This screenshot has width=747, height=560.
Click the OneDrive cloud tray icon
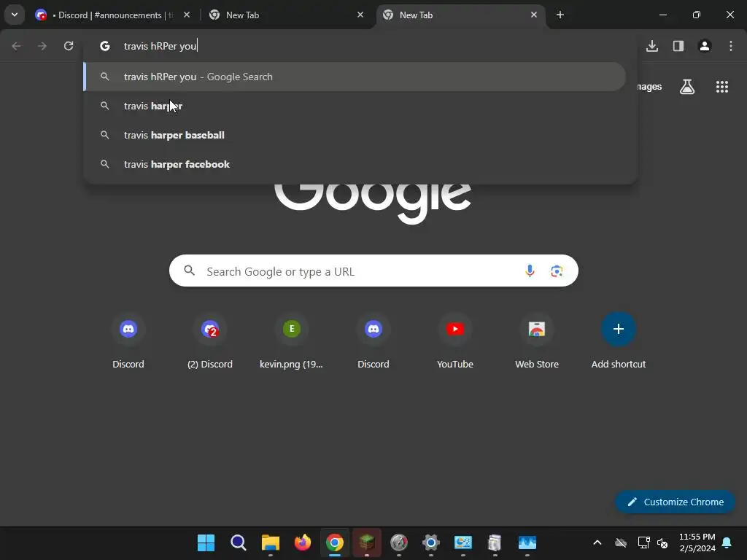click(x=621, y=542)
